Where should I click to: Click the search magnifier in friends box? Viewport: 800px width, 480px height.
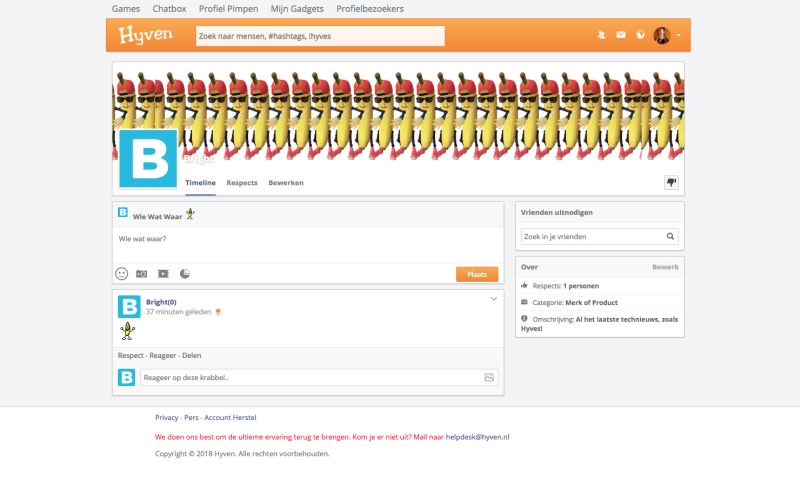[671, 236]
